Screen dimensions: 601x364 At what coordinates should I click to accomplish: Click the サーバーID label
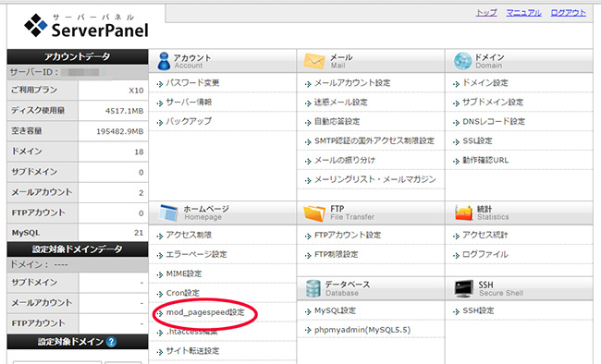tap(34, 72)
